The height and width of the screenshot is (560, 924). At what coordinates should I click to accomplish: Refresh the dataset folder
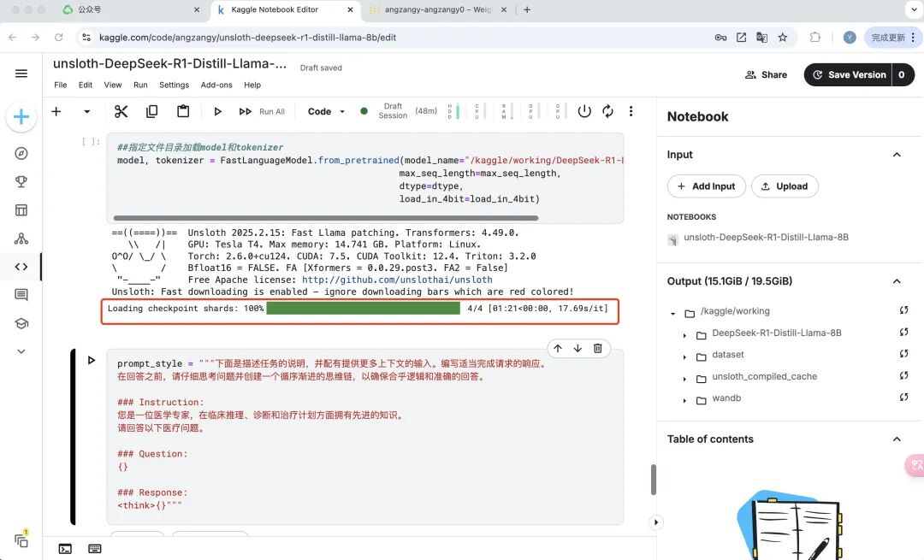904,354
